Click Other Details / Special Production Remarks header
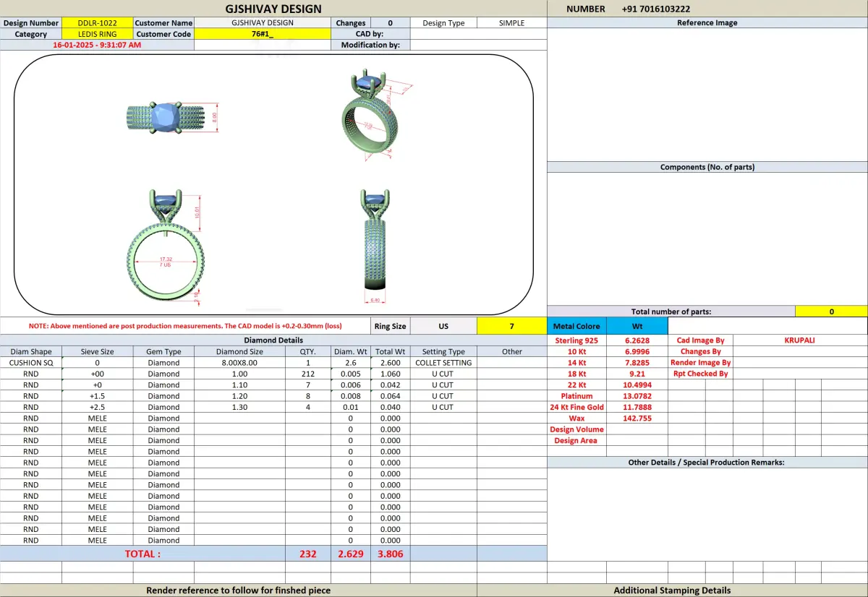The image size is (868, 597). coord(707,463)
